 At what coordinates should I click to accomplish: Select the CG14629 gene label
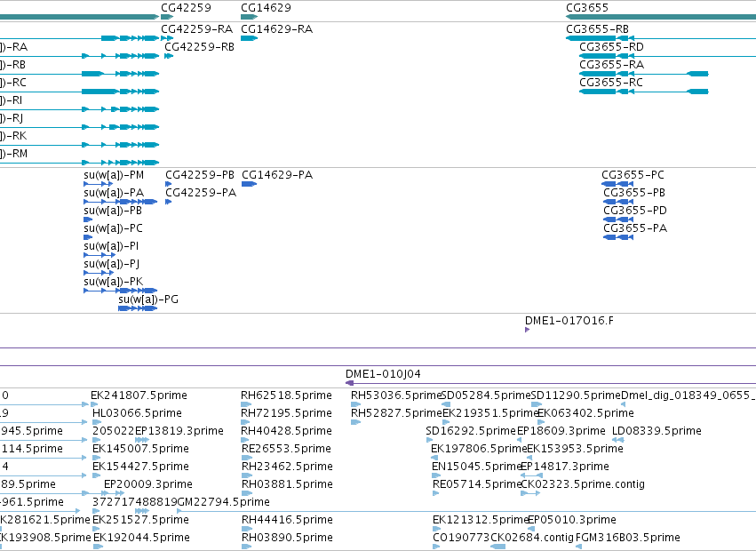pyautogui.click(x=266, y=8)
